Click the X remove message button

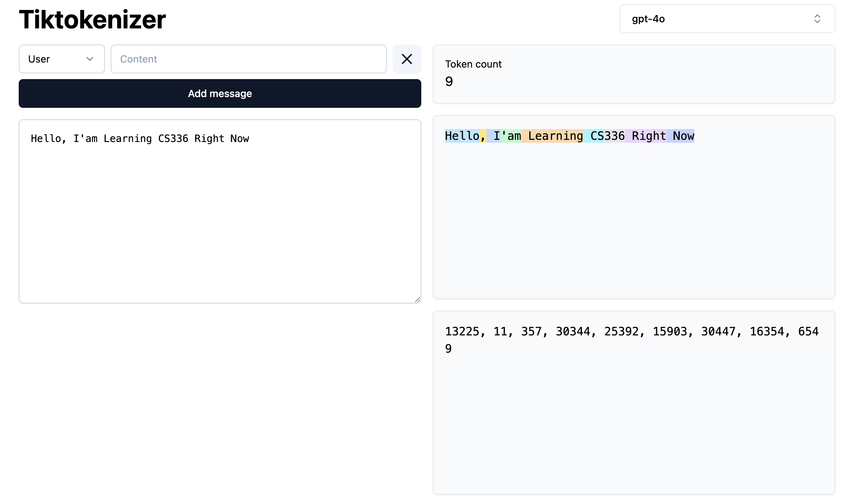[407, 59]
